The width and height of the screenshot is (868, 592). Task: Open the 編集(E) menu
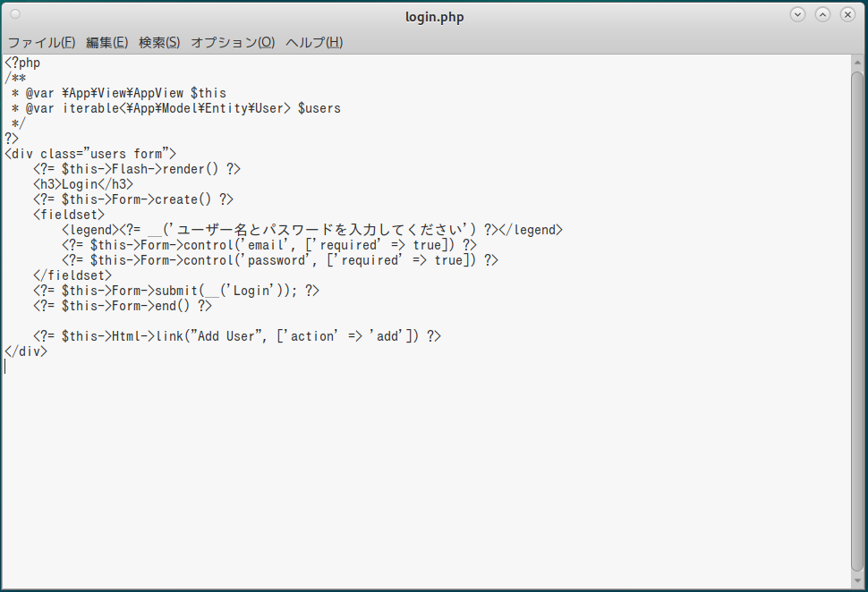[x=106, y=42]
